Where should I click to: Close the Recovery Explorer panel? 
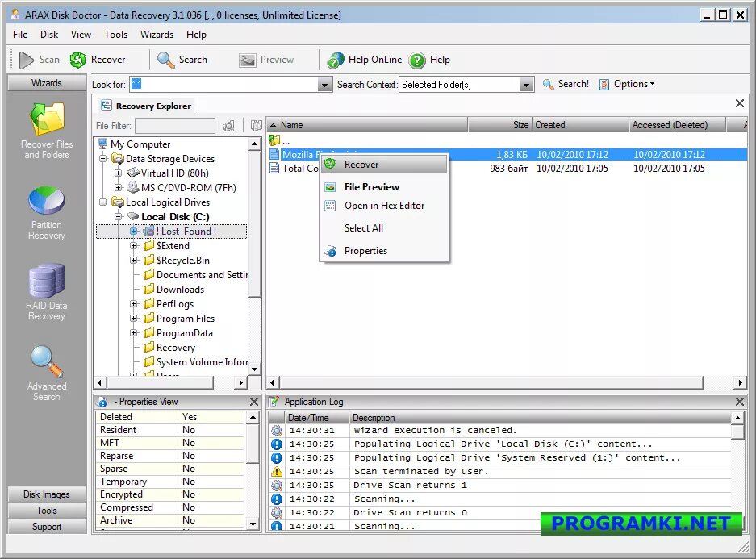pyautogui.click(x=740, y=103)
